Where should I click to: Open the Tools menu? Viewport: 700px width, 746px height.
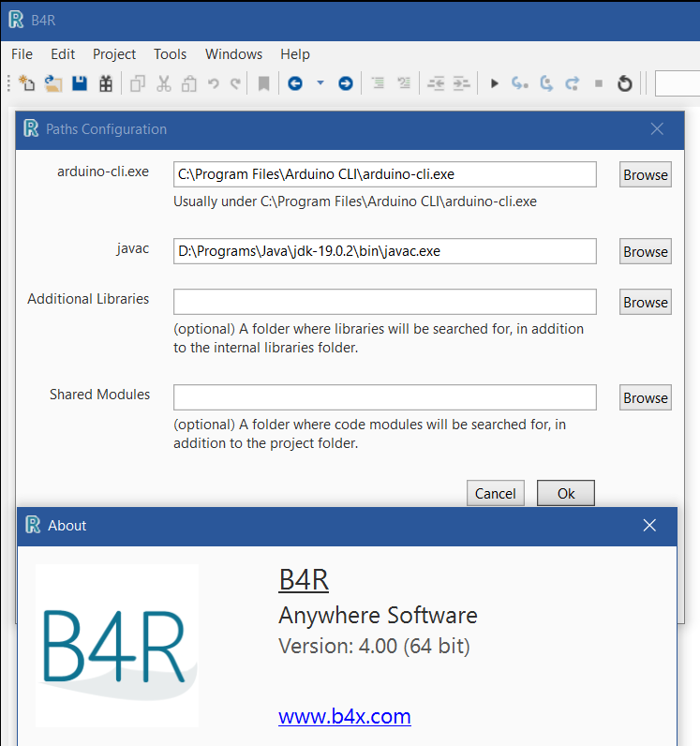point(170,54)
